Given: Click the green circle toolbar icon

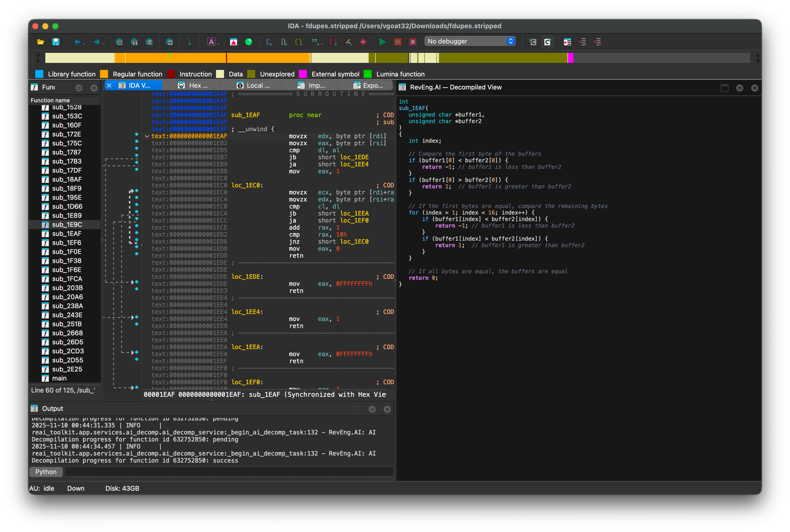Looking at the screenshot, I should (249, 42).
